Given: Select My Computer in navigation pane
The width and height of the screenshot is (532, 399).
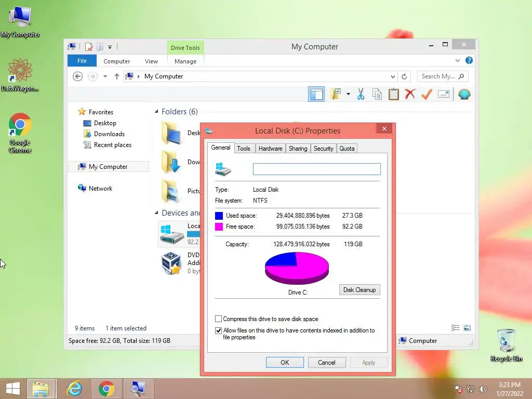Looking at the screenshot, I should coord(108,167).
